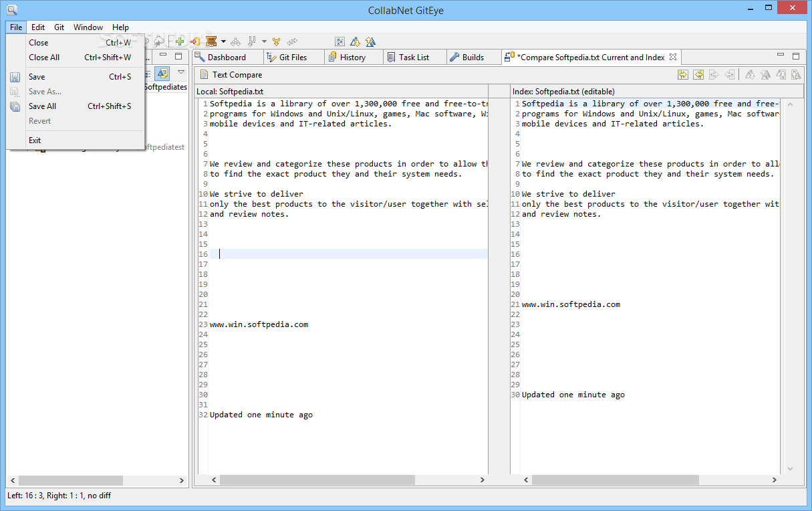The image size is (812, 511).
Task: Click the greyed-out synchronize arrows toolbar icon
Action: (292, 41)
